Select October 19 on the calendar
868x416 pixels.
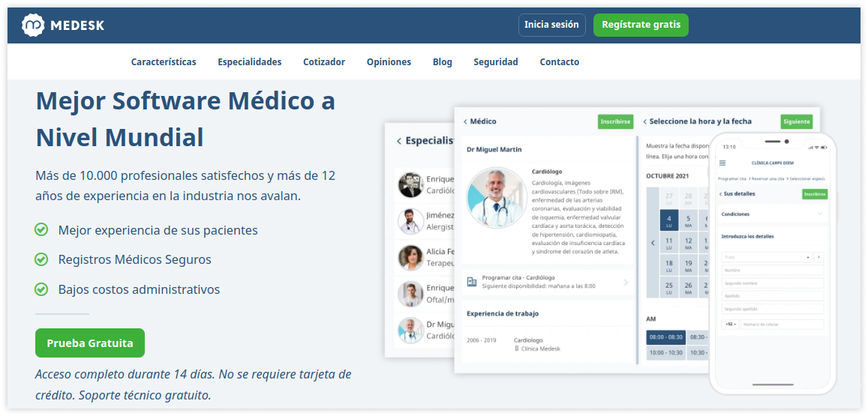tap(688, 265)
